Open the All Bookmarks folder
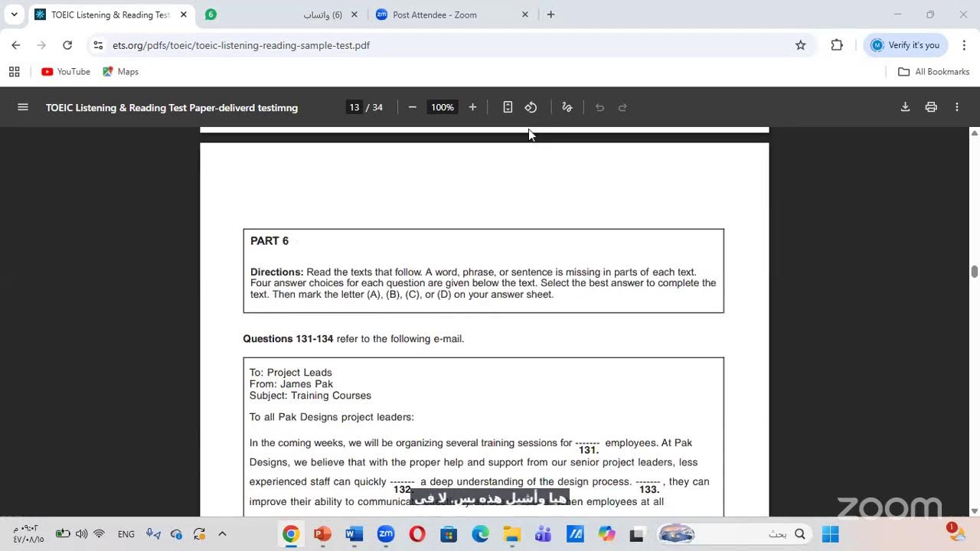The height and width of the screenshot is (551, 980). pos(934,72)
